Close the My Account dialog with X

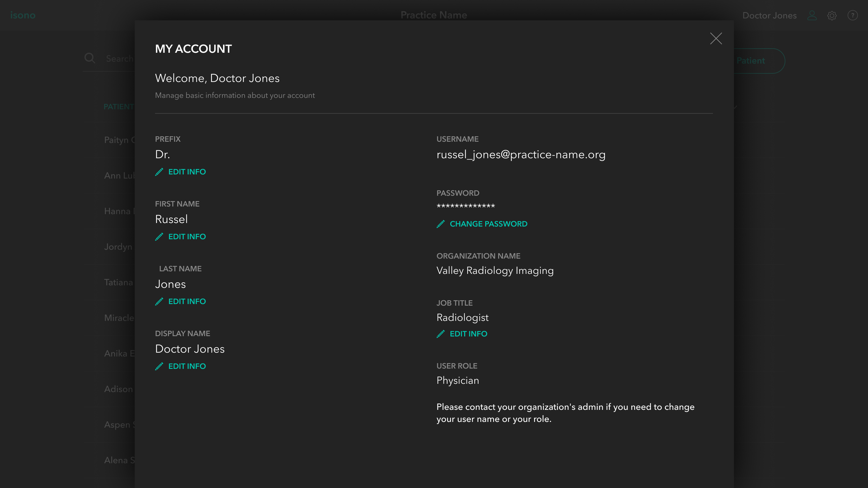716,38
